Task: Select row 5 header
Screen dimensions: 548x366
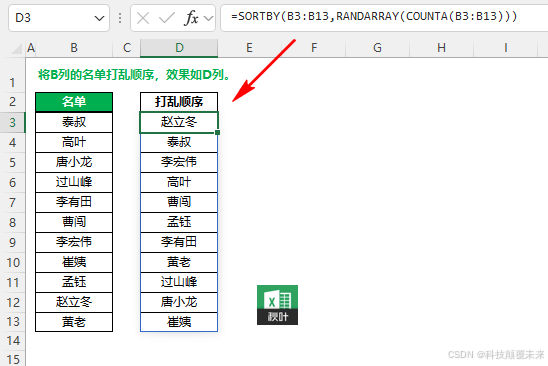Action: point(13,163)
